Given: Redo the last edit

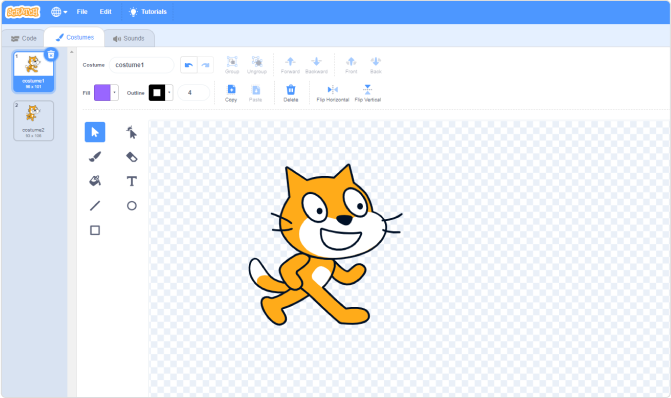Looking at the screenshot, I should pos(205,65).
